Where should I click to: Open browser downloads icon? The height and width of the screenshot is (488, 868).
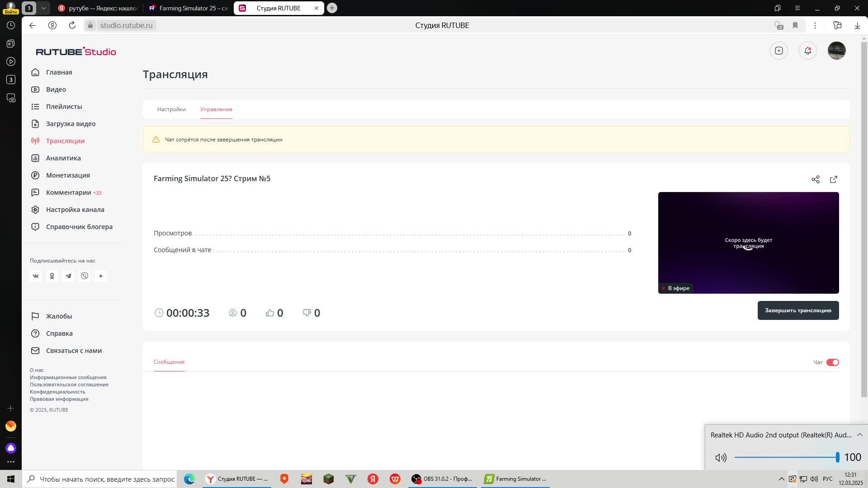coord(857,25)
